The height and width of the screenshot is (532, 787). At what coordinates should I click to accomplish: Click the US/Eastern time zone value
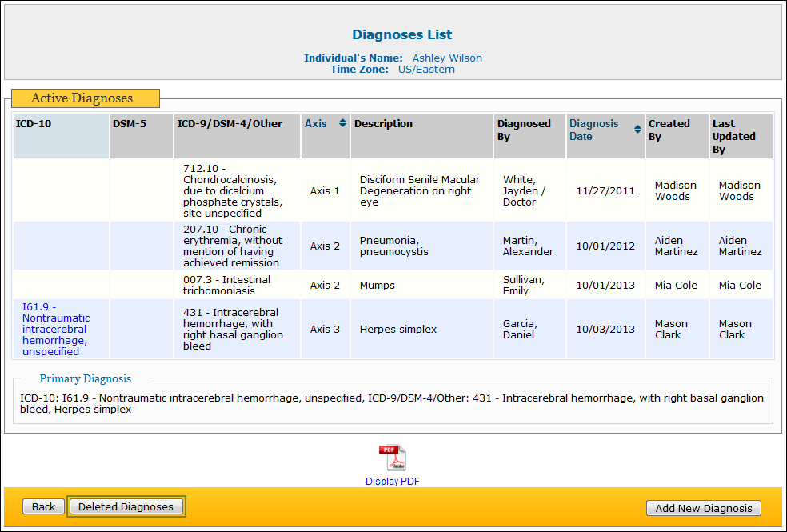pos(426,70)
